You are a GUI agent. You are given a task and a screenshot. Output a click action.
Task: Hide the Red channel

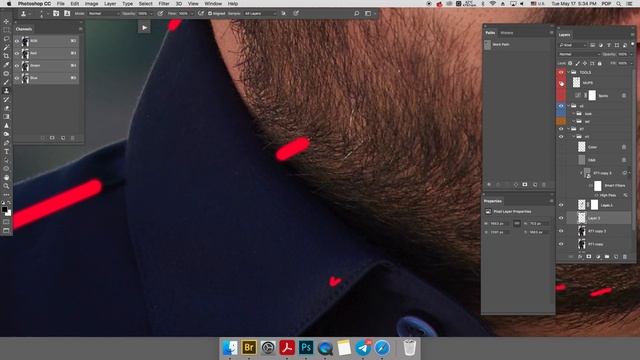tap(17, 53)
